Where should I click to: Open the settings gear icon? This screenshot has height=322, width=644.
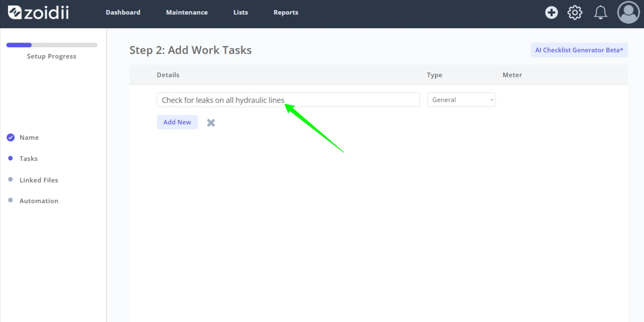(x=575, y=12)
